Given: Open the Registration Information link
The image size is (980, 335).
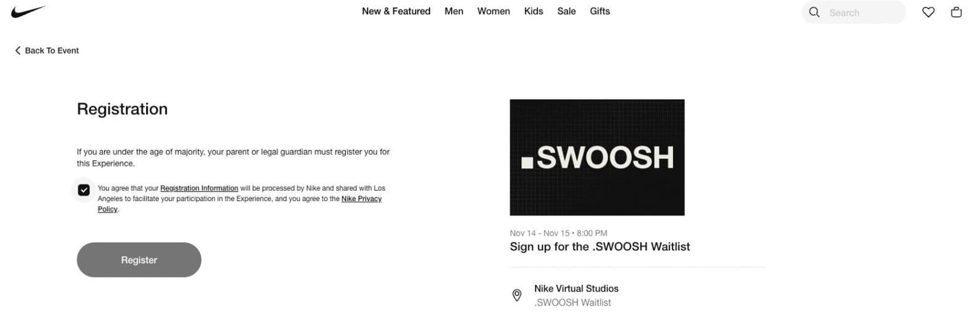Looking at the screenshot, I should click(199, 188).
